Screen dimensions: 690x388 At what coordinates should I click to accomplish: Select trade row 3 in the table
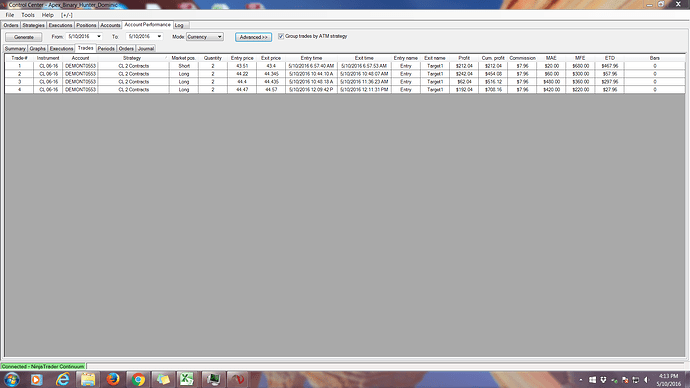tap(345, 82)
